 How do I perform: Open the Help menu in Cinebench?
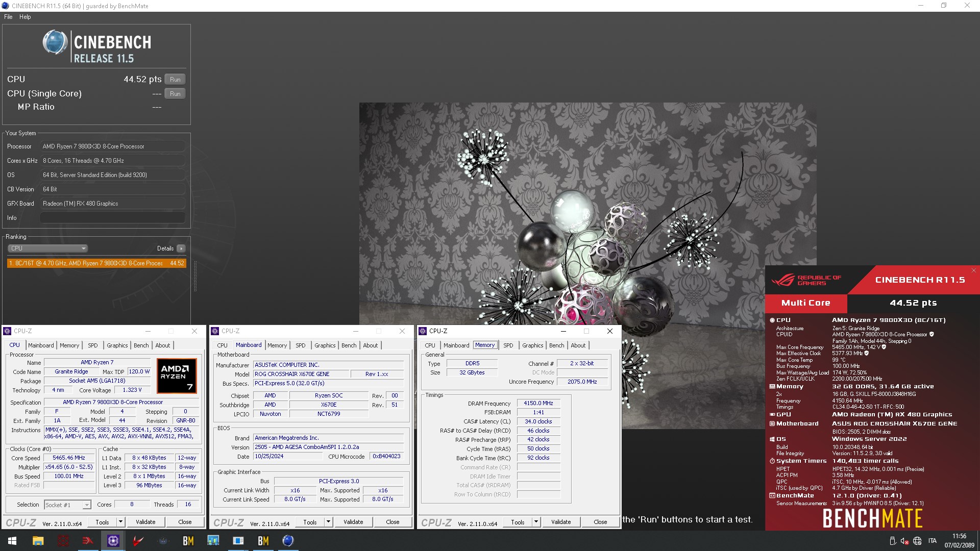pyautogui.click(x=25, y=17)
